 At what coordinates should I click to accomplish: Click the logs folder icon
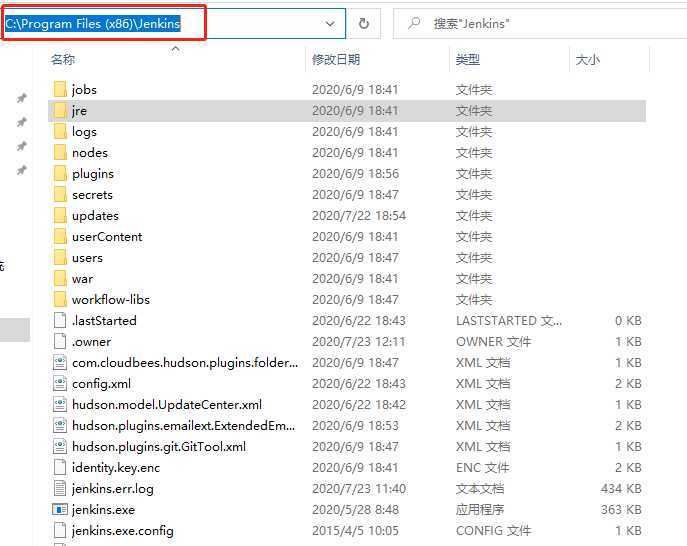tap(60, 131)
